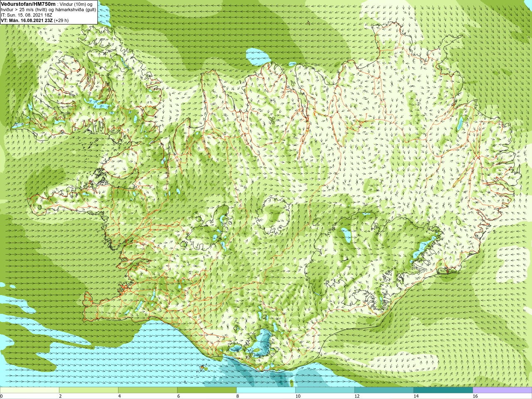Click the scale label '10'
532x399 pixels.
coord(298,396)
